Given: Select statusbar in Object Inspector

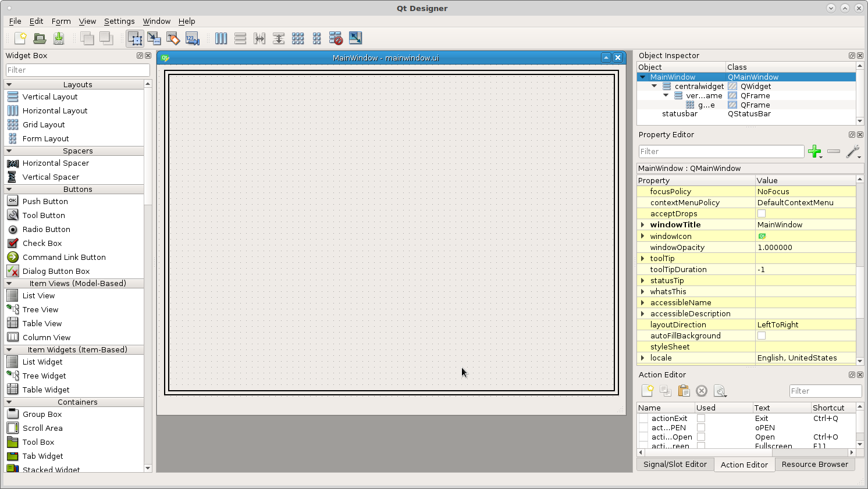Looking at the screenshot, I should [x=680, y=114].
